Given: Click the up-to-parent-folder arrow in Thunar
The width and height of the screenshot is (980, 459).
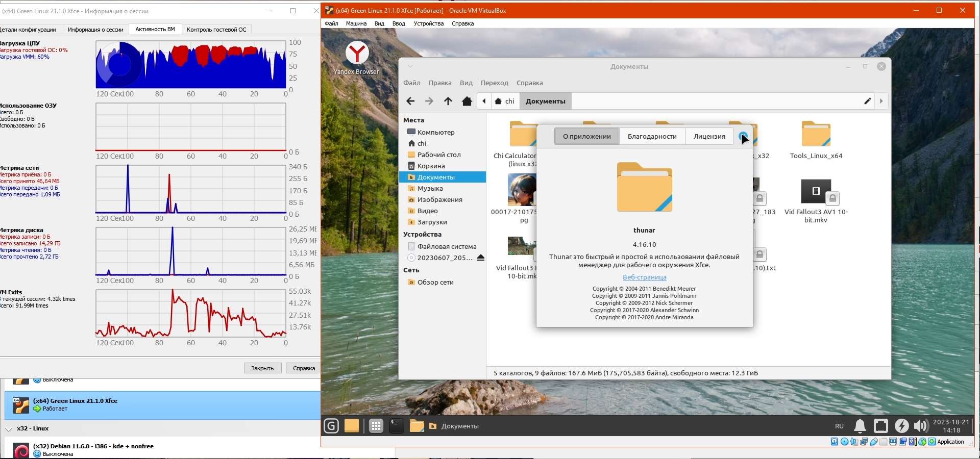Looking at the screenshot, I should point(448,101).
